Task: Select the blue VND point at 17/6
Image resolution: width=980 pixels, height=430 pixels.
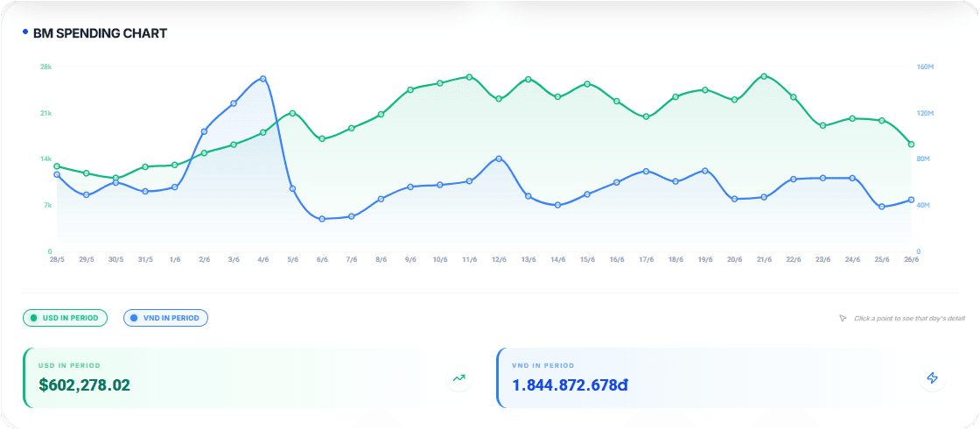Action: [x=647, y=171]
